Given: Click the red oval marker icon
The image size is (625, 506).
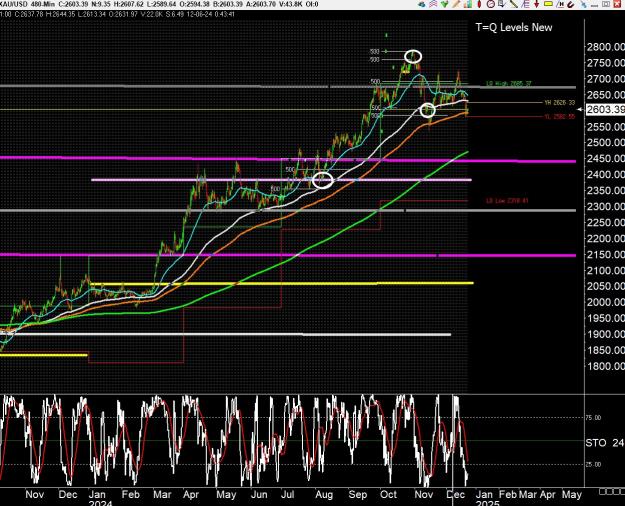Looking at the screenshot, I should 480,4.
